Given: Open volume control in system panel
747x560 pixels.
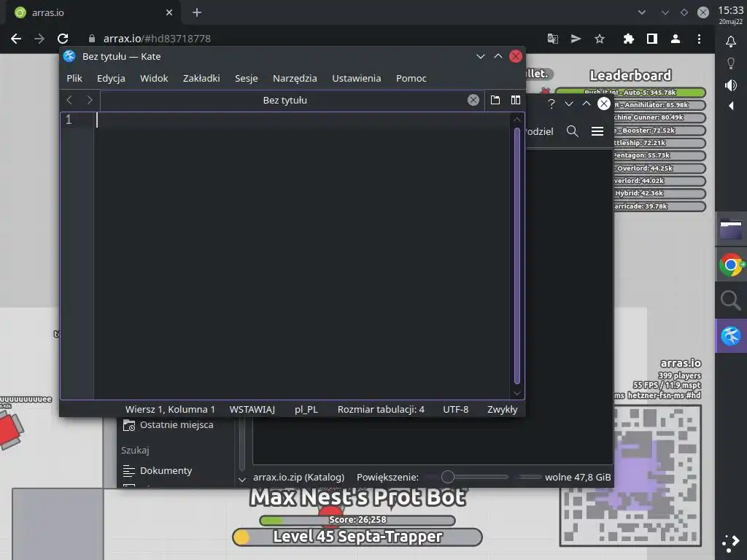Looking at the screenshot, I should point(731,85).
